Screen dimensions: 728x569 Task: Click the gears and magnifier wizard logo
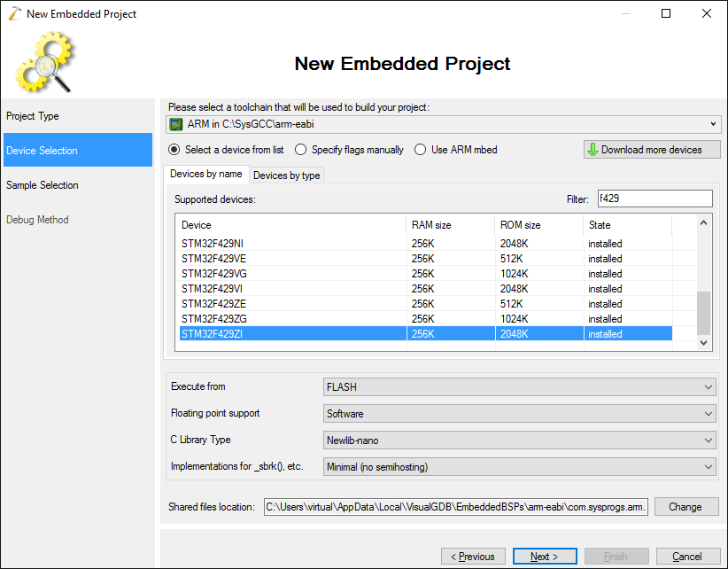pyautogui.click(x=45, y=61)
